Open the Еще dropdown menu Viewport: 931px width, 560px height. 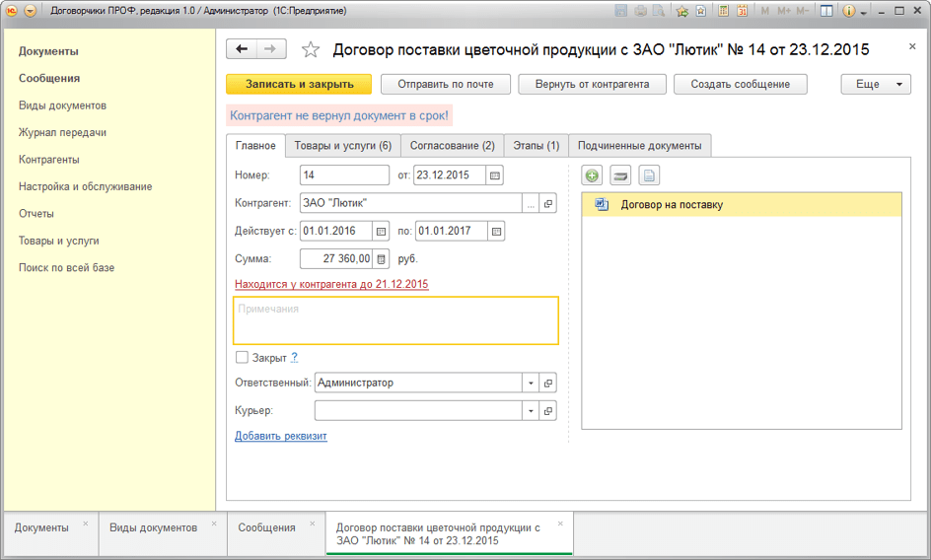click(876, 85)
